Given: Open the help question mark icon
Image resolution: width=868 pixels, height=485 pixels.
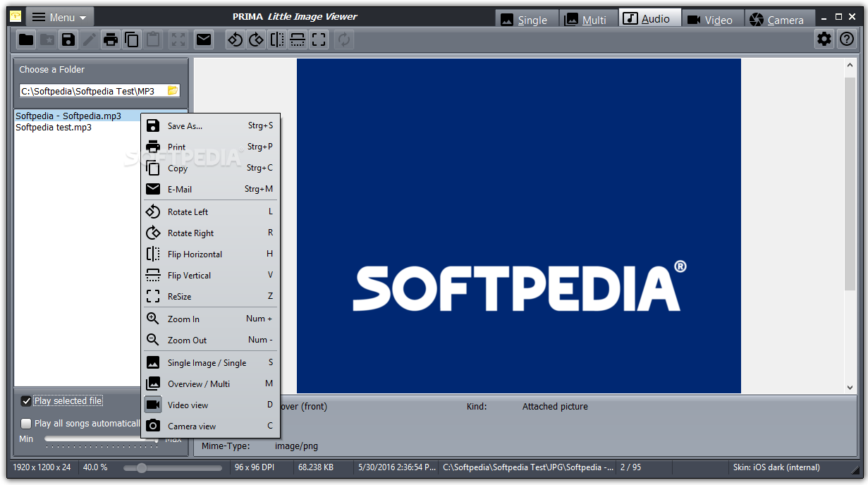Looking at the screenshot, I should point(846,39).
